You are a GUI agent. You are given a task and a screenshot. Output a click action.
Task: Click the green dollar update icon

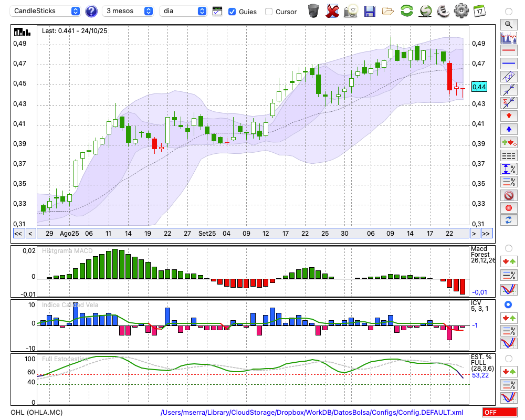[x=425, y=11]
